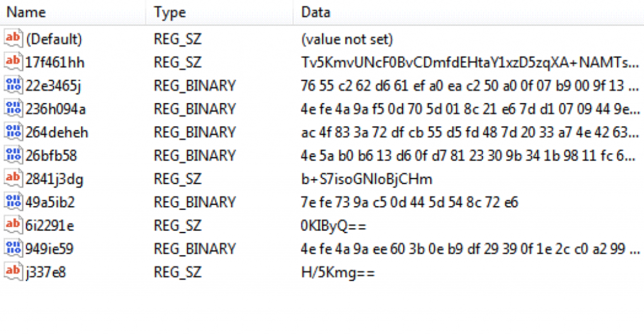This screenshot has height=335, width=644.
Task: Click the binary icon beside 22e3465j
Action: click(13, 85)
